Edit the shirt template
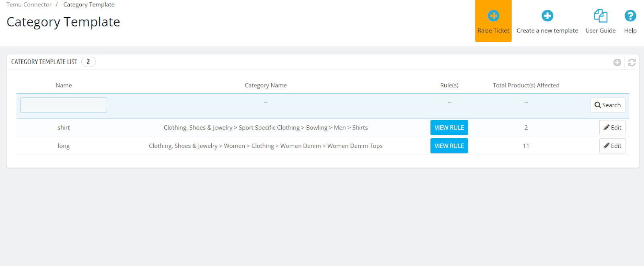644x266 pixels. (612, 128)
